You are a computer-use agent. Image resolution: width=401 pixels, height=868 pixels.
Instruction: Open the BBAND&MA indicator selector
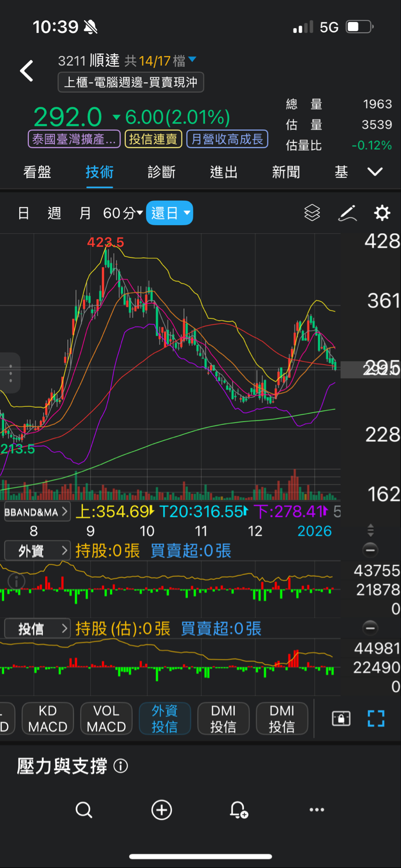(x=37, y=512)
